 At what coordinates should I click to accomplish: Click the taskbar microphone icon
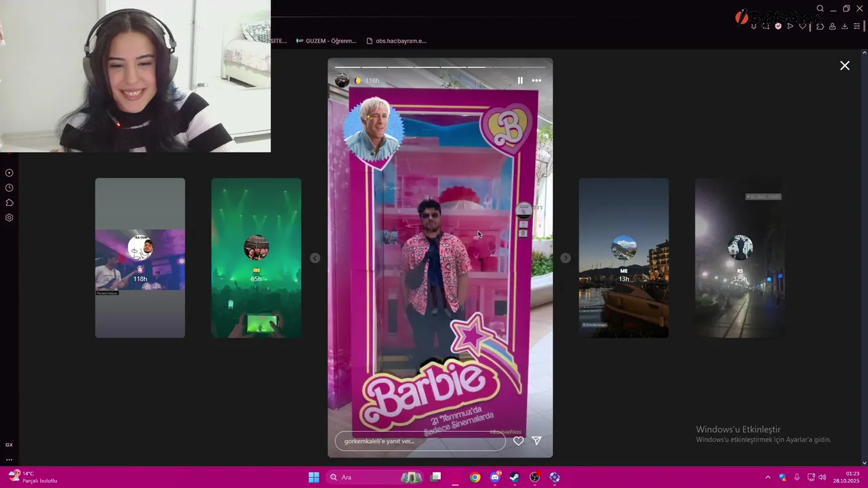797,477
